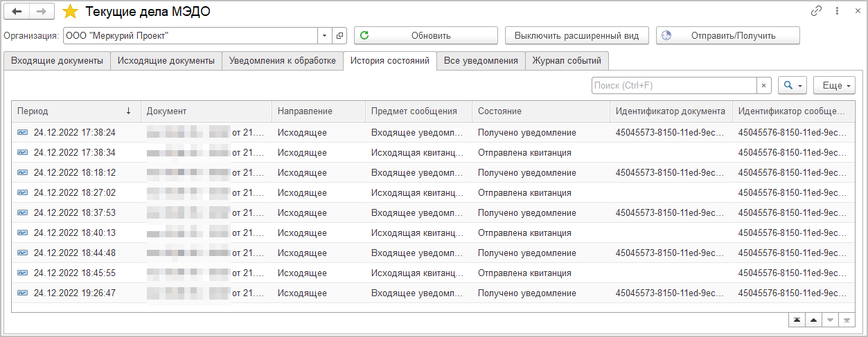
Task: Click the back navigation arrow
Action: tap(17, 12)
